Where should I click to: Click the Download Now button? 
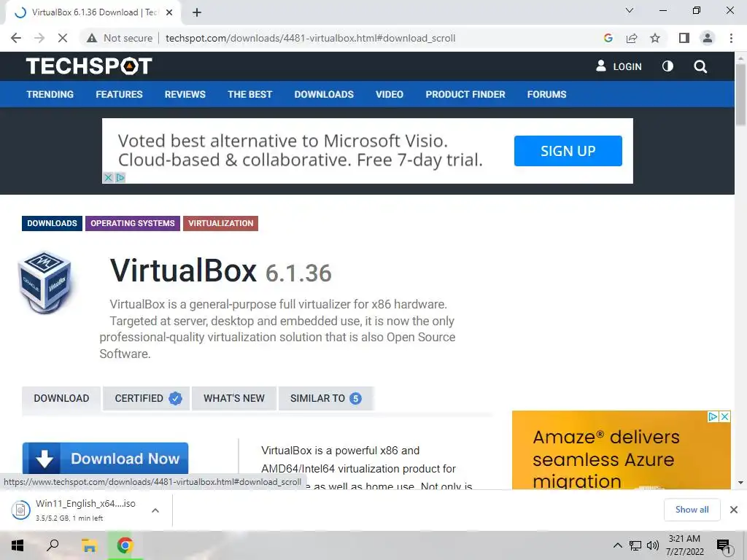click(105, 458)
